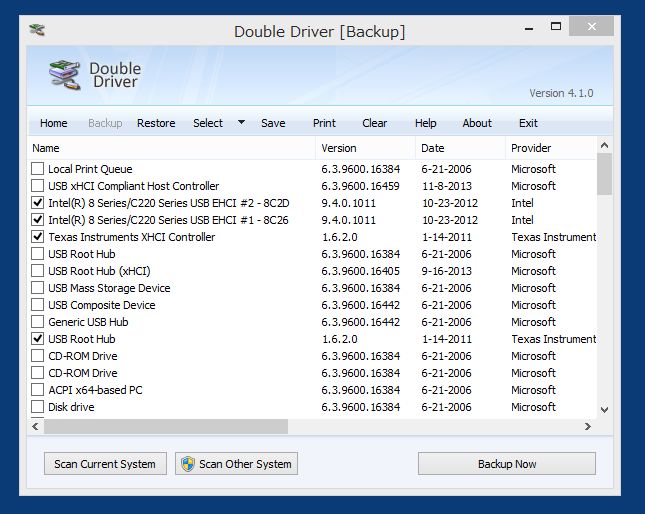Open the Select dropdown arrow
Screen dimensions: 645x514
241,122
